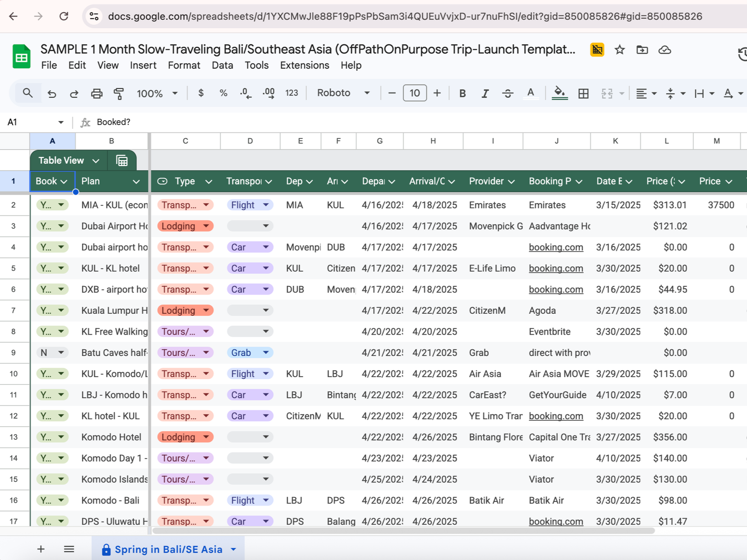Screen dimensions: 747x560
Task: Toggle strikethrough formatting
Action: [x=508, y=93]
